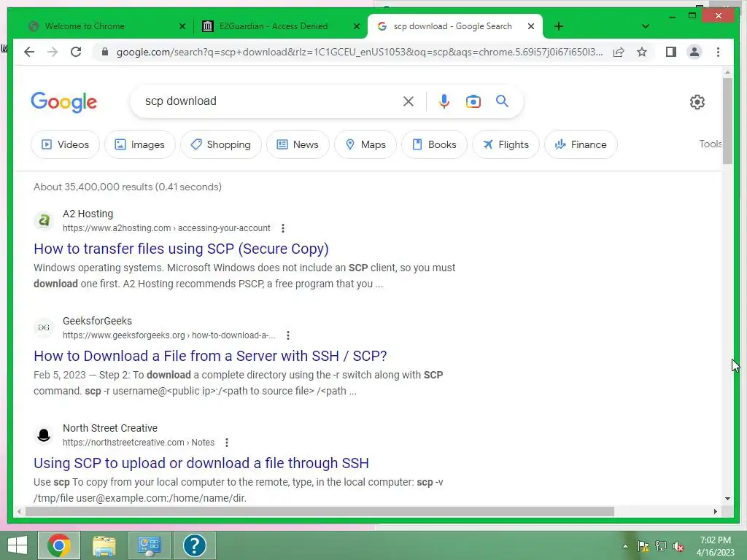The image size is (747, 560).
Task: Open the Chrome side panel
Action: point(671,52)
